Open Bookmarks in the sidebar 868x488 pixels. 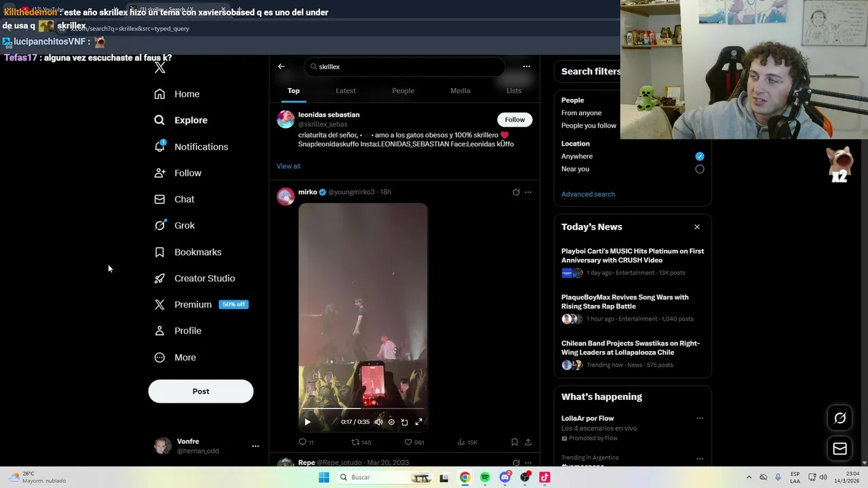[x=188, y=252]
